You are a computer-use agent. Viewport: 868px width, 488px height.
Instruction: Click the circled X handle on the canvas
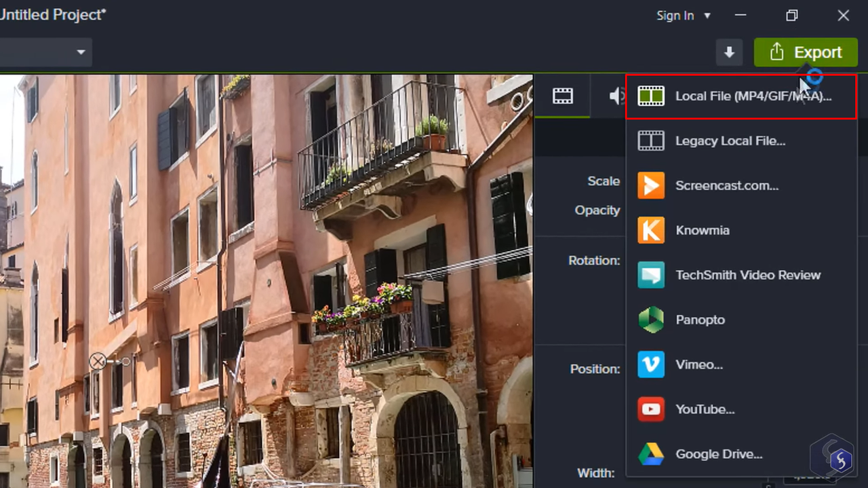(98, 361)
